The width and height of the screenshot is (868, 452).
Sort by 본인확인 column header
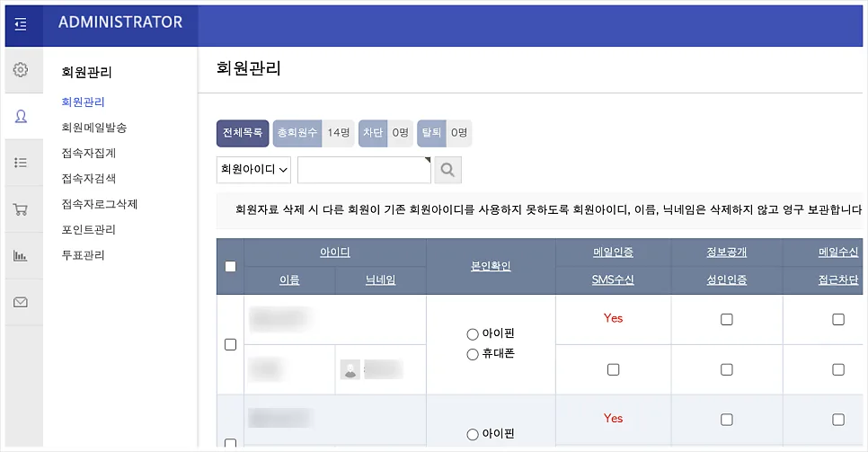491,266
